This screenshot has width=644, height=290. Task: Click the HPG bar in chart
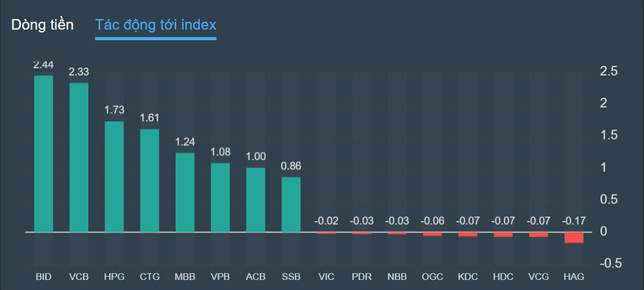coord(114,177)
